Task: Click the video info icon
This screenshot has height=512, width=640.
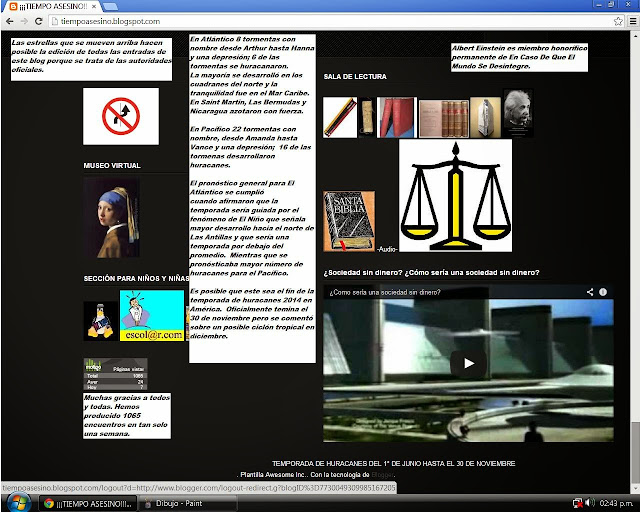Action: click(x=603, y=292)
